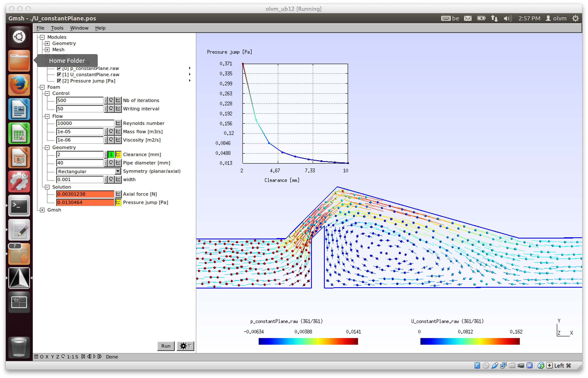Click the loop icon for Mass flow
The height and width of the screenshot is (378, 588).
[111, 132]
